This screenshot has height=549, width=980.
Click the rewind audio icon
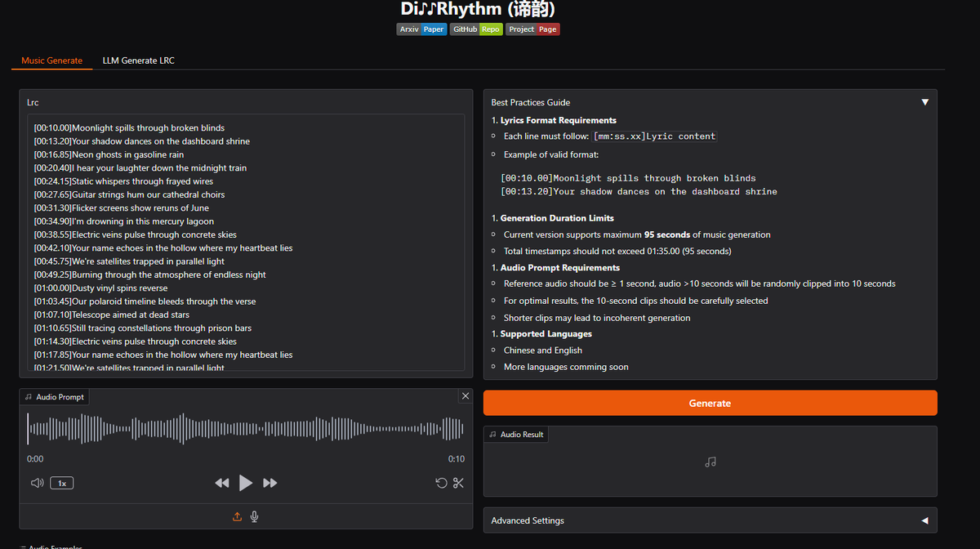(x=222, y=483)
